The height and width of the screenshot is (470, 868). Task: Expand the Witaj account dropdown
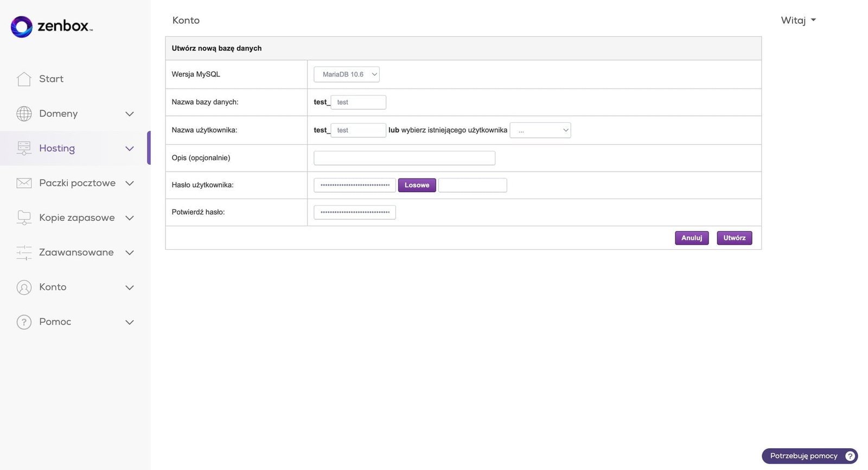[798, 21]
